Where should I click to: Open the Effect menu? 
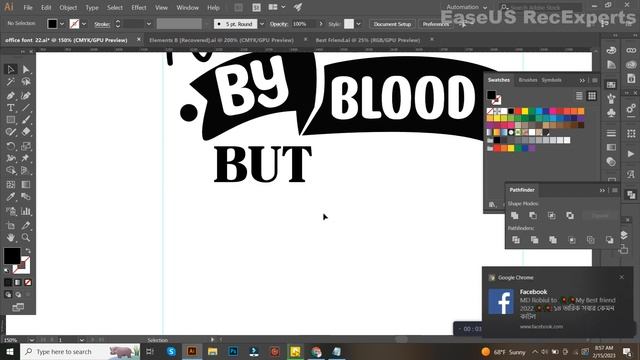(x=139, y=8)
